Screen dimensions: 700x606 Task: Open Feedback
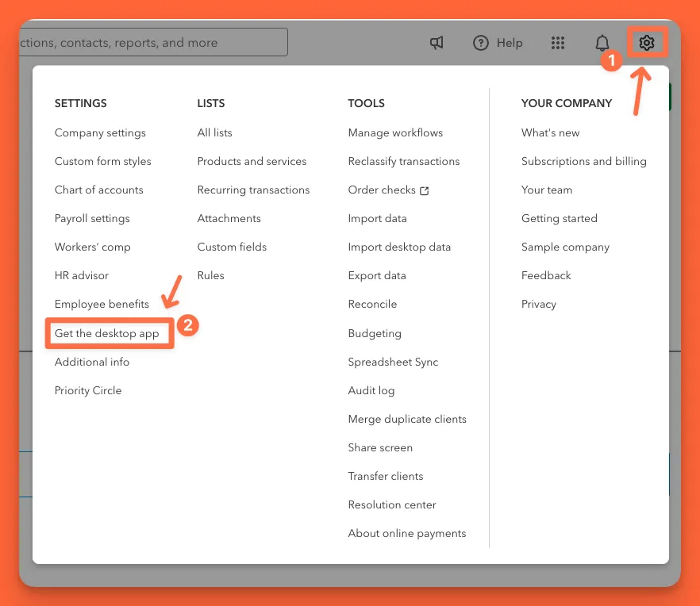(546, 275)
